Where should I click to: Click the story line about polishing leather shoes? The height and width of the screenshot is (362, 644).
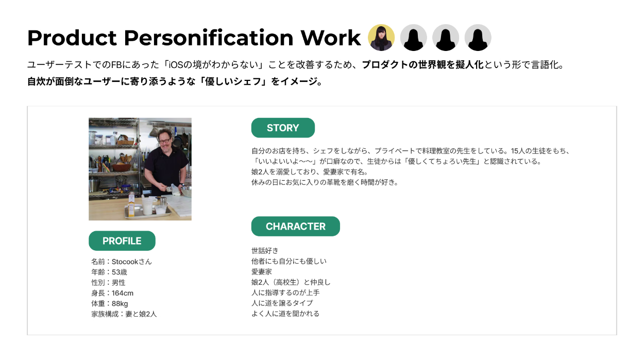[x=325, y=182]
